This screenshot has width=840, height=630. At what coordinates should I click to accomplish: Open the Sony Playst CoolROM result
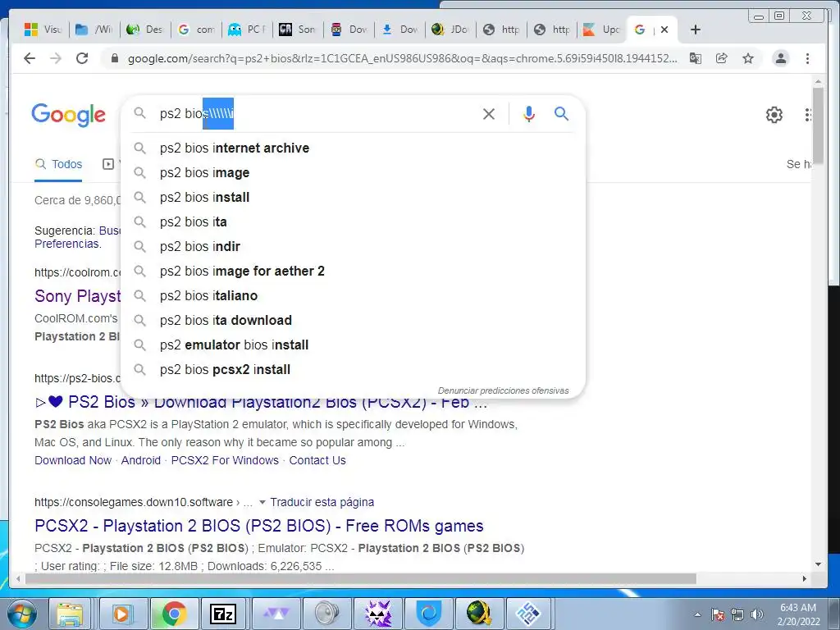(x=78, y=296)
